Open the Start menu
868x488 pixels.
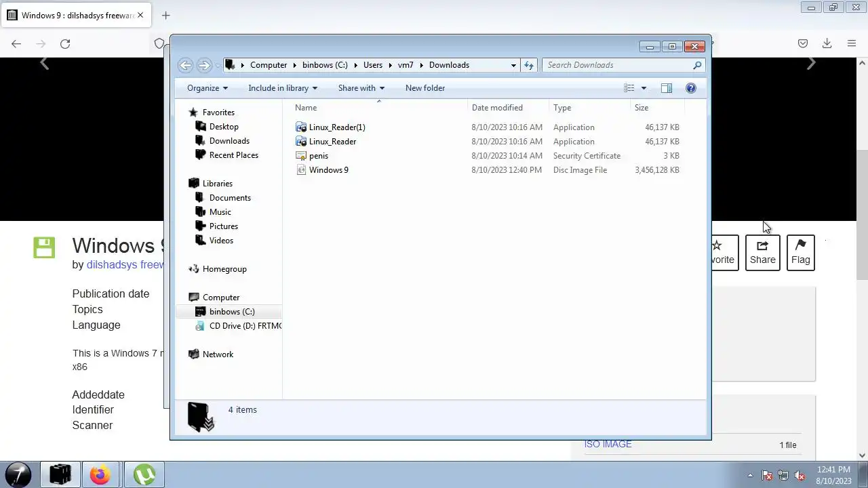(18, 474)
